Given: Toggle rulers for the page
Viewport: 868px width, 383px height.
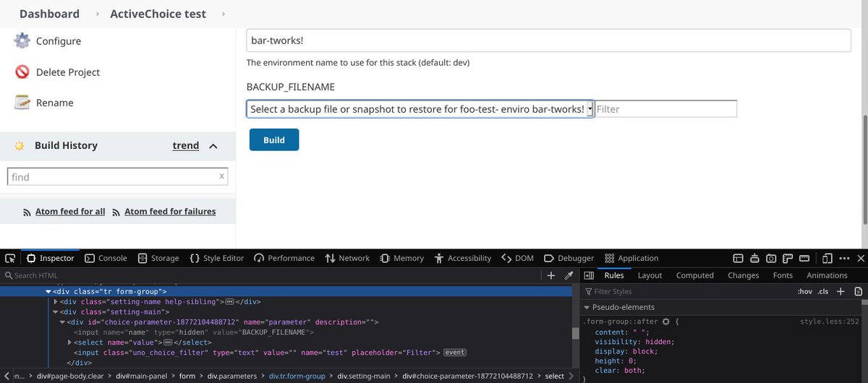Looking at the screenshot, I should [x=788, y=258].
